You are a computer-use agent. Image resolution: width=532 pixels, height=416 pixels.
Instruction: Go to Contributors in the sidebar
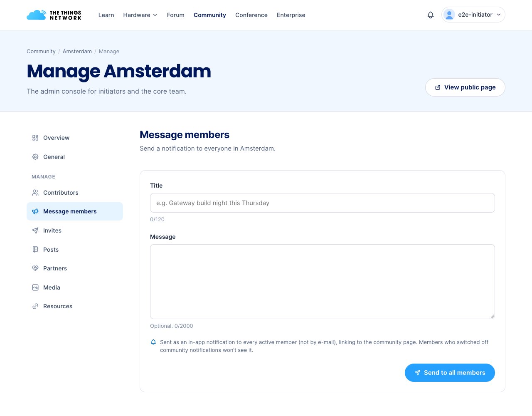[x=75, y=193]
